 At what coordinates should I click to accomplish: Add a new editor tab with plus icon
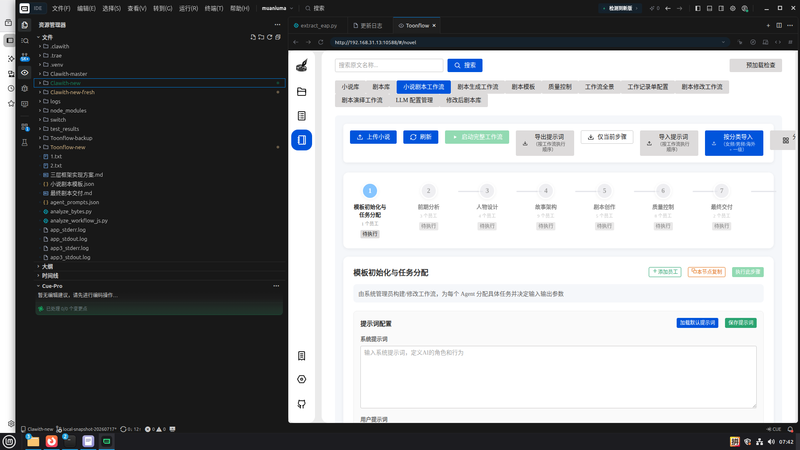coord(768,26)
